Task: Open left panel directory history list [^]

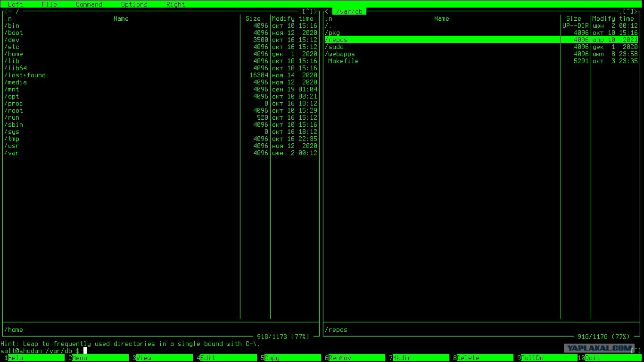Action: coord(307,11)
